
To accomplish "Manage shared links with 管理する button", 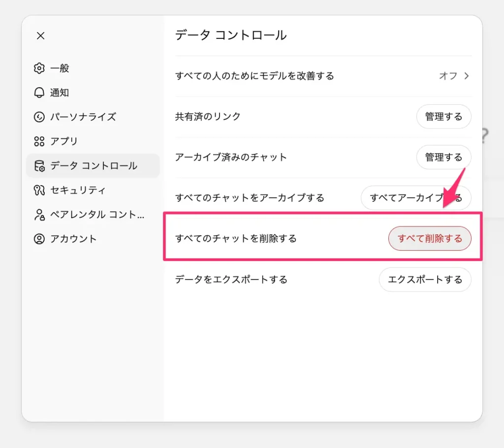I will tap(443, 117).
